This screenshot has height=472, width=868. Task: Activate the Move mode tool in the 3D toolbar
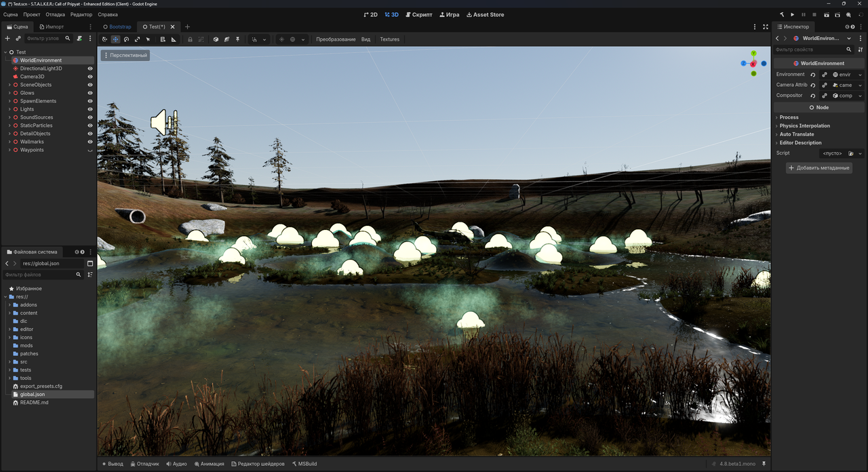coord(115,39)
